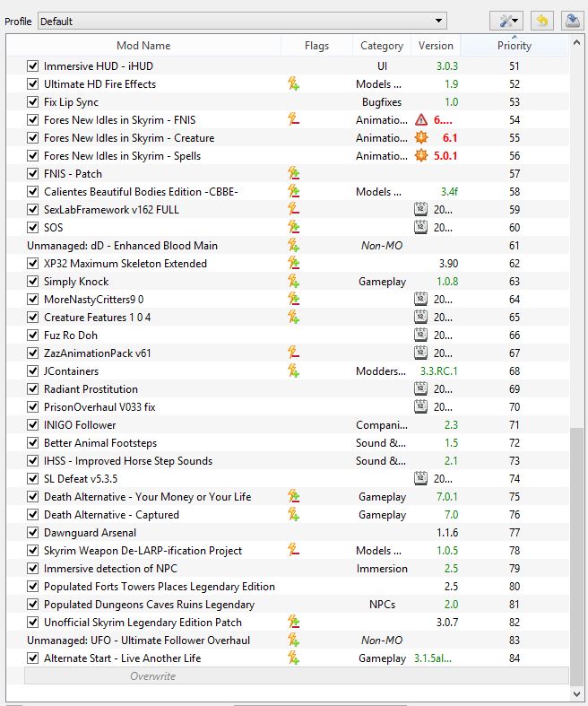
Task: Click flag icon for SexLabFramework v162 FULL
Action: click(293, 210)
